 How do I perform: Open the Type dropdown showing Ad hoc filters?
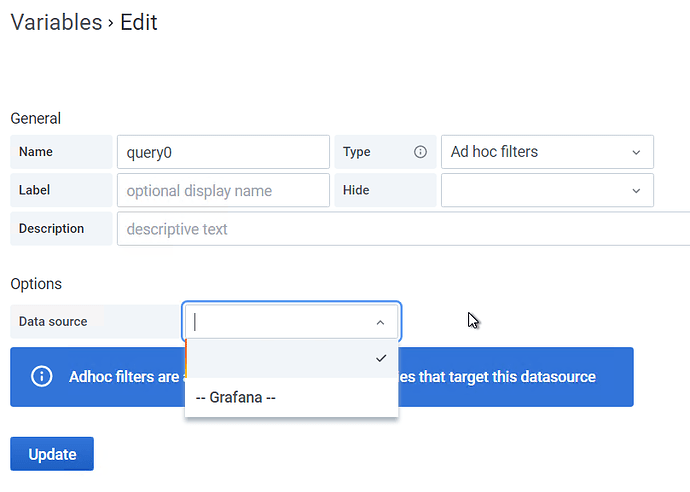pos(546,152)
